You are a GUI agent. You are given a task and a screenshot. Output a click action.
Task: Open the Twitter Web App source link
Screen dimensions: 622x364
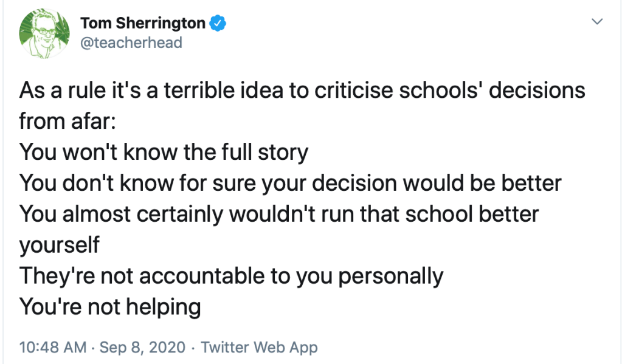[259, 348]
